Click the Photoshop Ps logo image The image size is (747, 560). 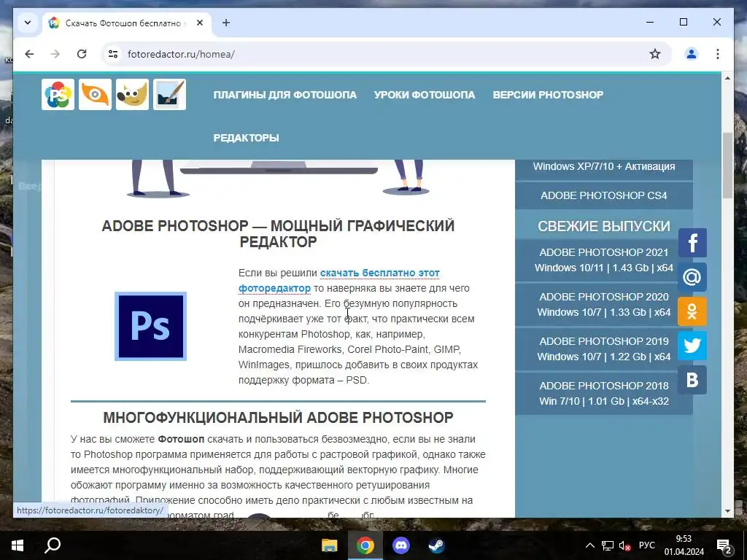(150, 326)
